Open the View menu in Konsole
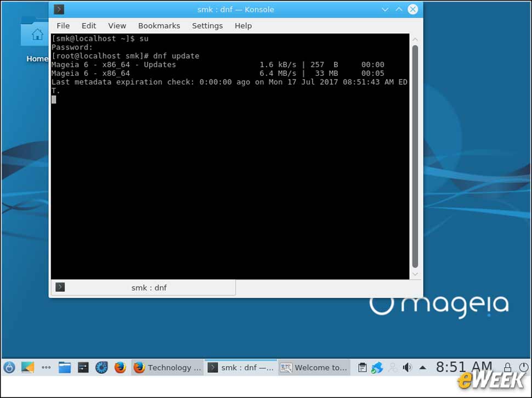This screenshot has height=398, width=532. coord(117,26)
